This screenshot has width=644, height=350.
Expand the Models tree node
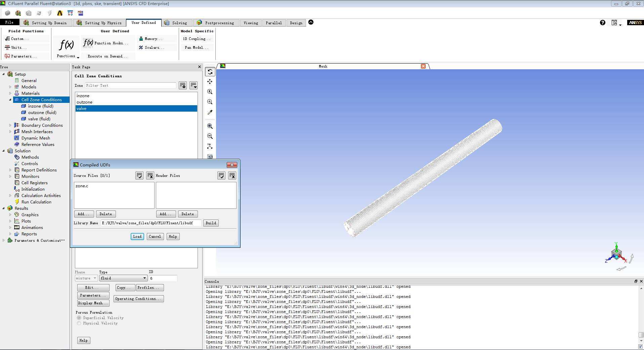10,87
